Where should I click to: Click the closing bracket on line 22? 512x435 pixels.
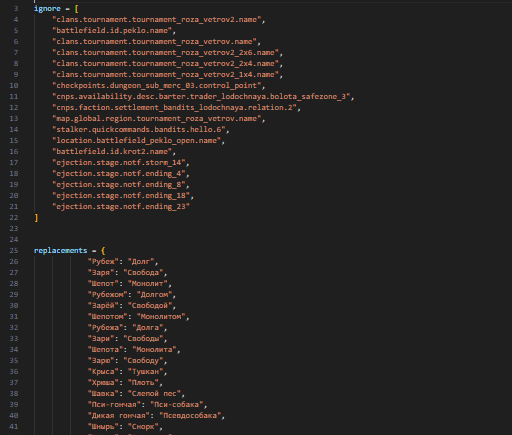[36, 218]
